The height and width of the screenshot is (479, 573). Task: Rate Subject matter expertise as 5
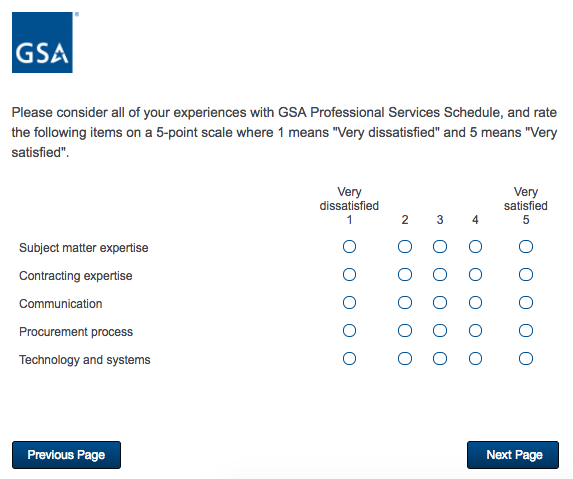tap(526, 247)
